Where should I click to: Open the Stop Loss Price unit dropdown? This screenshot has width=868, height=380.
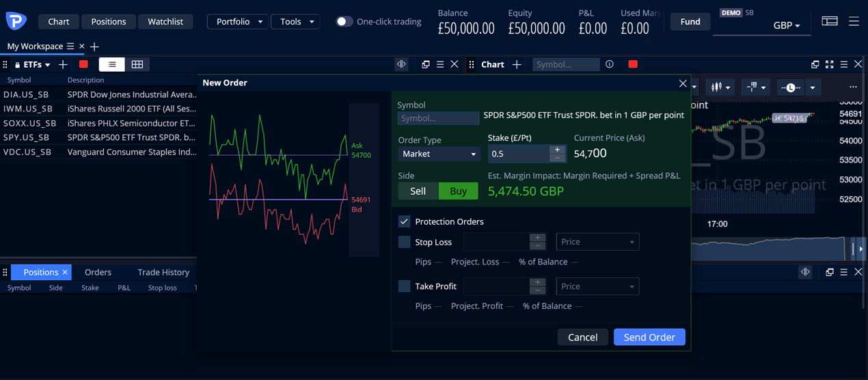tap(597, 242)
